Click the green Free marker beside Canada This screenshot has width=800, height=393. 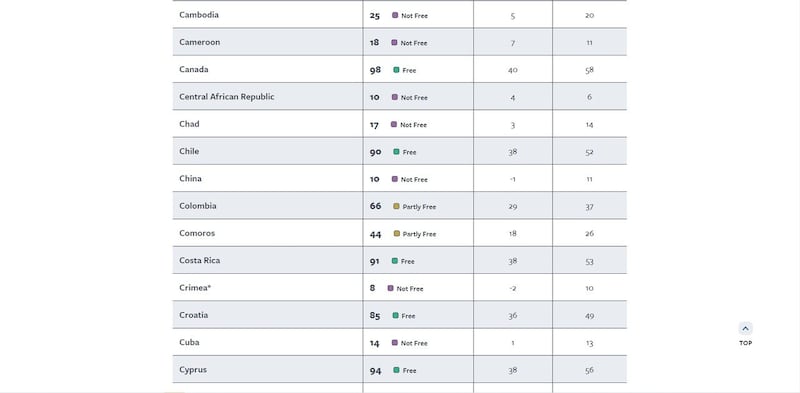point(396,70)
